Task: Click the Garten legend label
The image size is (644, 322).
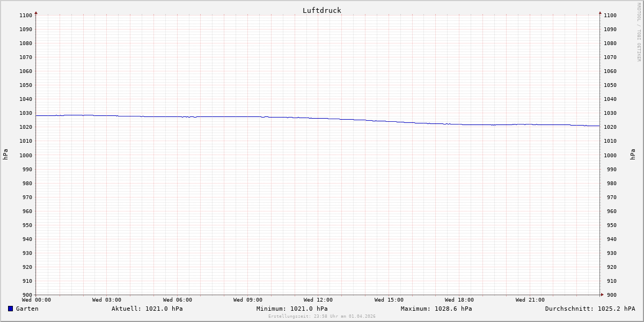Action: pos(27,309)
